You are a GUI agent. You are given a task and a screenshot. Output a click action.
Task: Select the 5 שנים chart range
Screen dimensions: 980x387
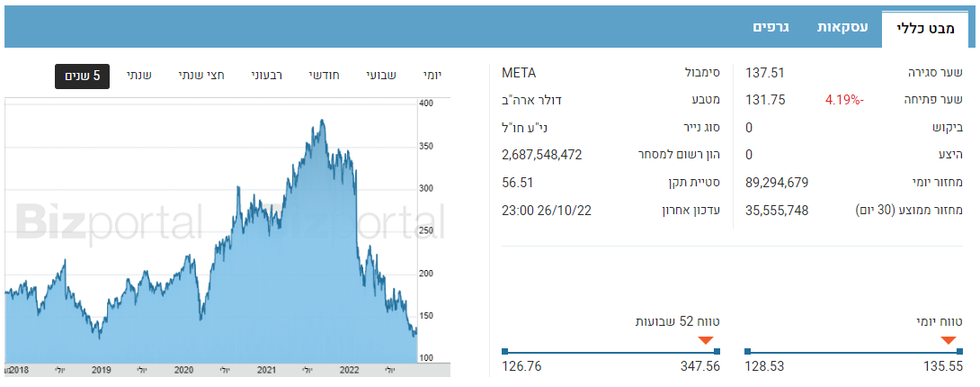[82, 76]
